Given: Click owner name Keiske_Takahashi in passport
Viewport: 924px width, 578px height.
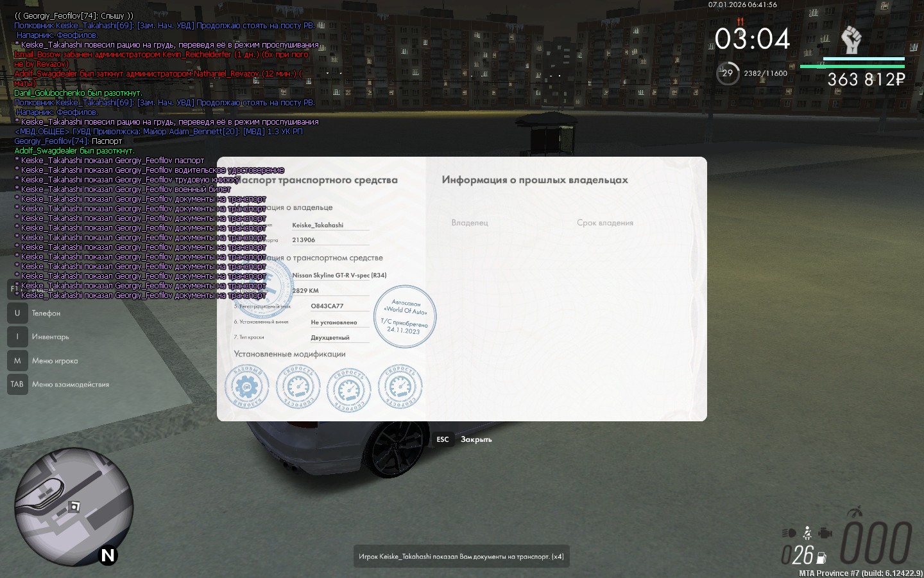Looking at the screenshot, I should pyautogui.click(x=318, y=225).
